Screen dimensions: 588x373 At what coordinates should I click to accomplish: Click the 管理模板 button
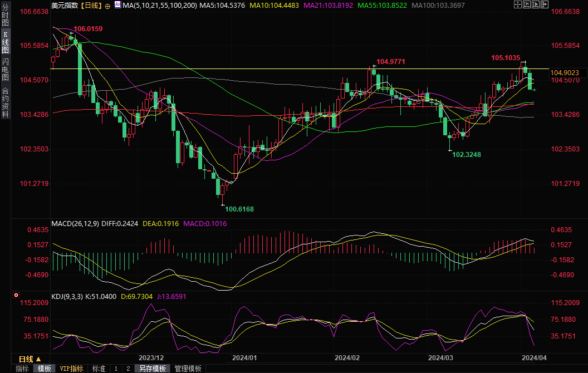coord(188,369)
